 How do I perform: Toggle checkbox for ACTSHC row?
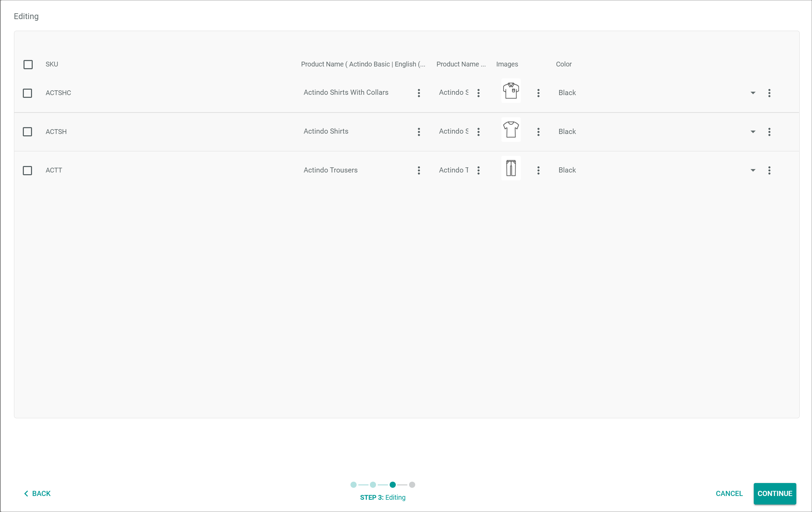[27, 93]
